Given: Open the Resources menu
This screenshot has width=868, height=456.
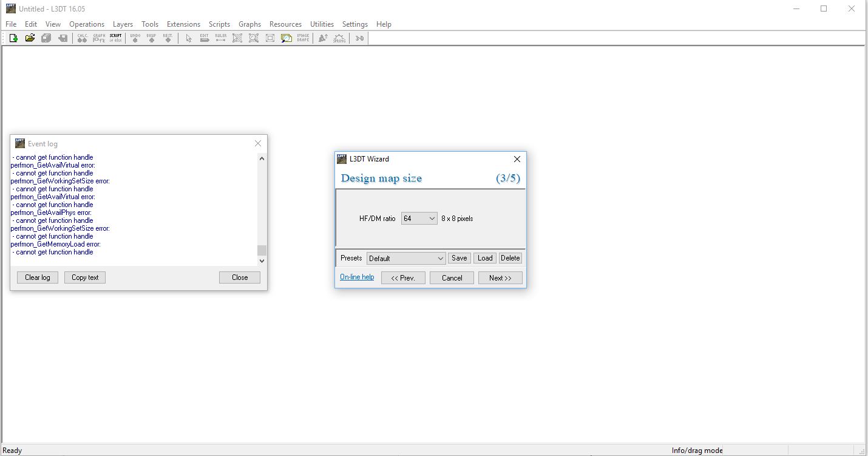Looking at the screenshot, I should (285, 24).
